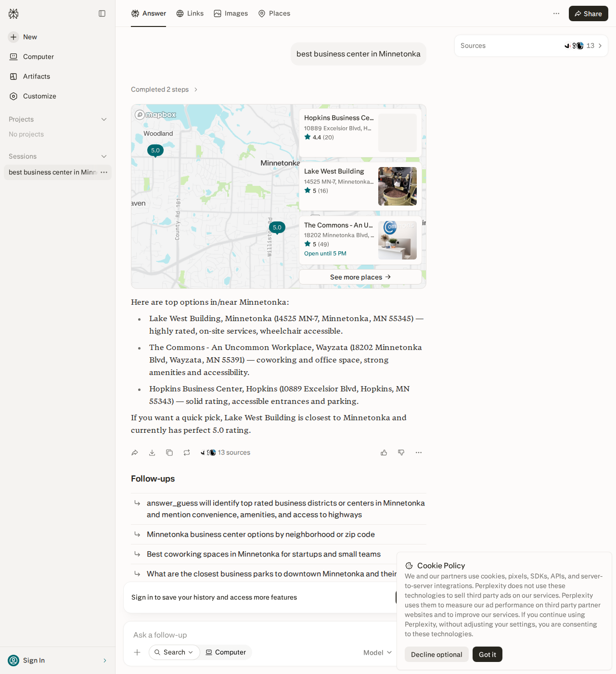The image size is (616, 674).
Task: Download the answer using the download icon
Action: 152,453
